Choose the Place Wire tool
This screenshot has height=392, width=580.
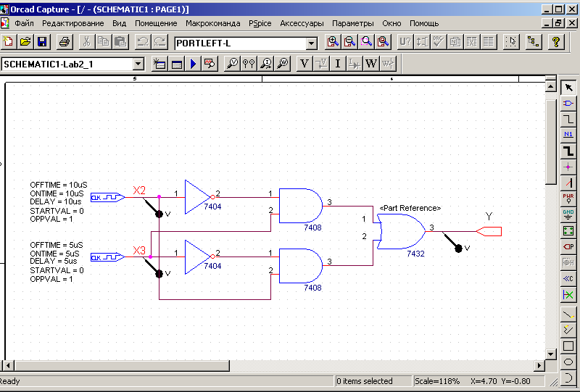(x=568, y=119)
